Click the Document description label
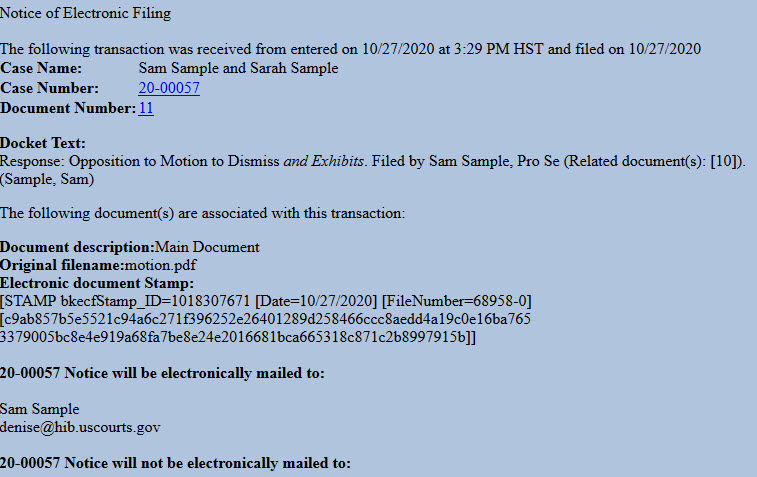The image size is (757, 477). (x=77, y=247)
